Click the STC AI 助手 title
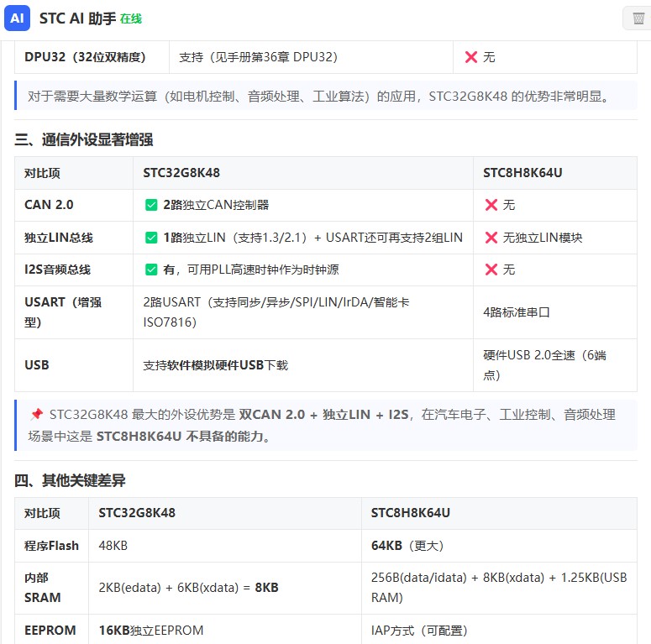The width and height of the screenshot is (651, 644). (77, 18)
